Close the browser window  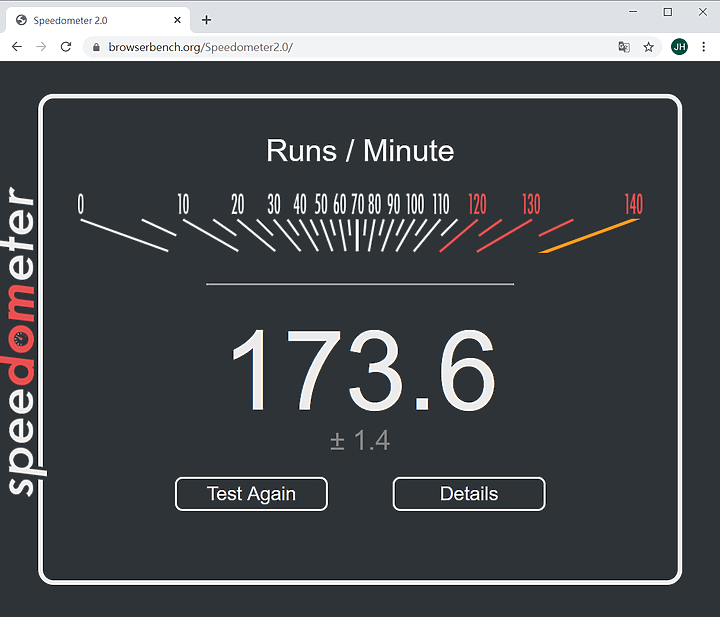[x=703, y=12]
